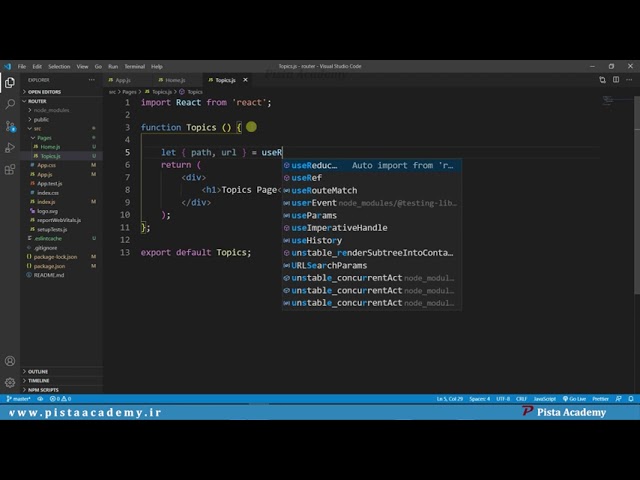Screen dimensions: 640x480
Task: Open the Edit menu
Action: (37, 67)
